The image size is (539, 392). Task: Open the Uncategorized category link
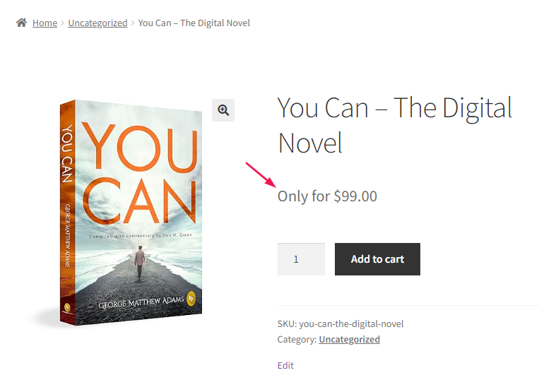349,340
